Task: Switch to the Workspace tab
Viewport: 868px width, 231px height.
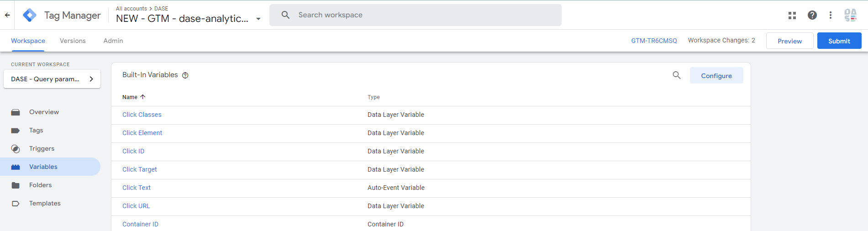Action: click(28, 41)
